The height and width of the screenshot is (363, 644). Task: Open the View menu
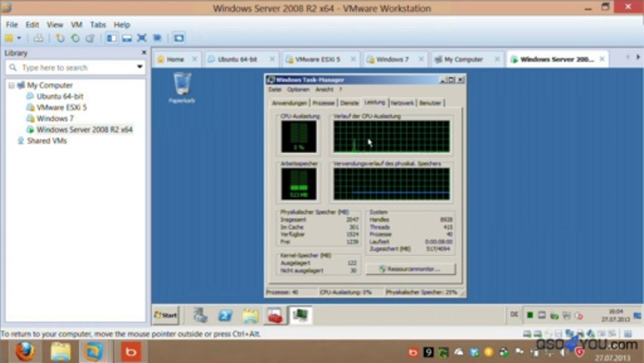[55, 25]
